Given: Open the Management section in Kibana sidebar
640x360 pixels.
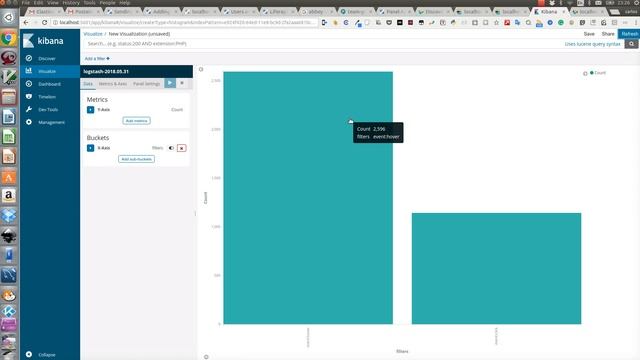Looking at the screenshot, I should pyautogui.click(x=51, y=122).
